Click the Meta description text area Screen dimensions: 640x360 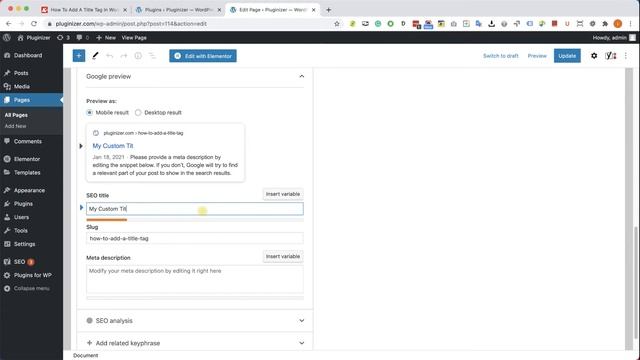click(x=195, y=279)
